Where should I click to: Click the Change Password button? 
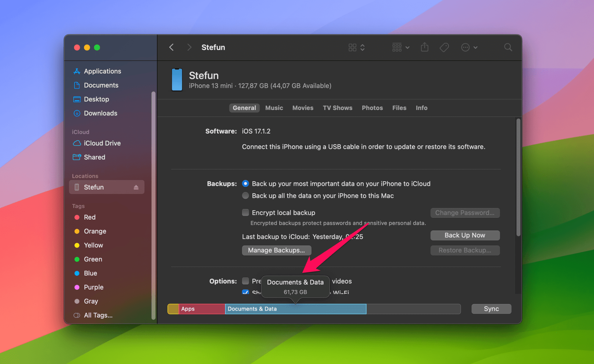click(465, 212)
